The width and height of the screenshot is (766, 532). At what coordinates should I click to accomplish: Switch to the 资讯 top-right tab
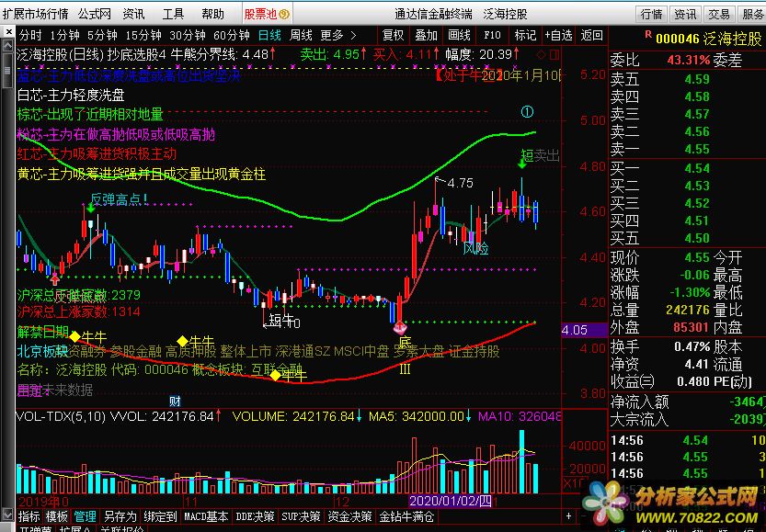tap(685, 15)
